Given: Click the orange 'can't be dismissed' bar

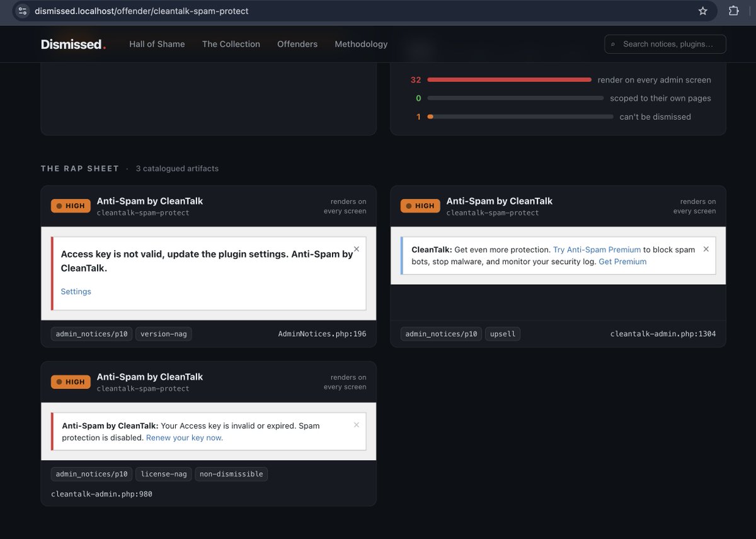Looking at the screenshot, I should tap(520, 117).
